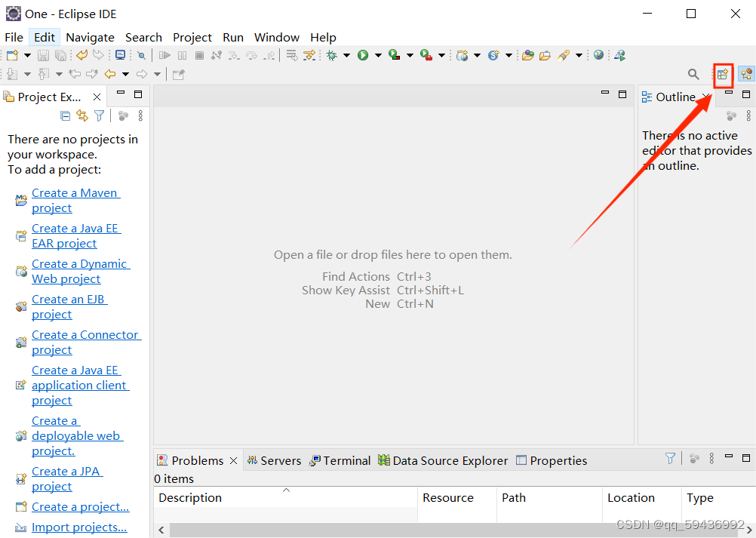Click the green Debug bug icon
Screen dimensions: 756x538
[x=332, y=55]
